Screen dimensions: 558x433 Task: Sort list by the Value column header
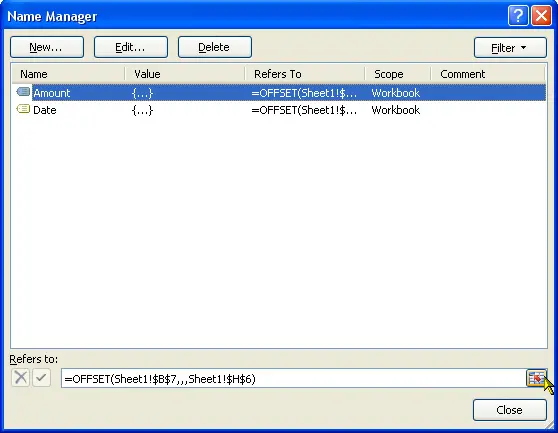coord(185,74)
